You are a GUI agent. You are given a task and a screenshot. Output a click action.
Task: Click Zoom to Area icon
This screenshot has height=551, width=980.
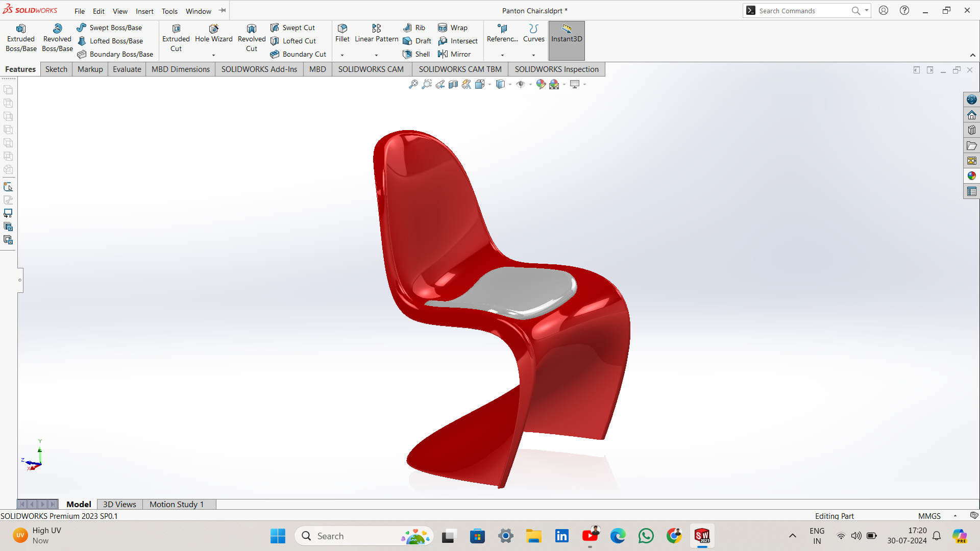(427, 84)
